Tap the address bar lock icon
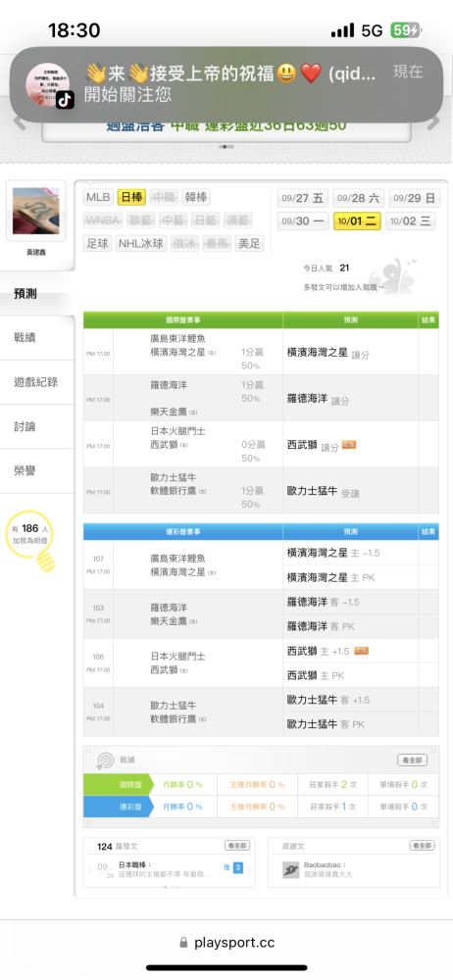The width and height of the screenshot is (453, 980). [x=183, y=943]
